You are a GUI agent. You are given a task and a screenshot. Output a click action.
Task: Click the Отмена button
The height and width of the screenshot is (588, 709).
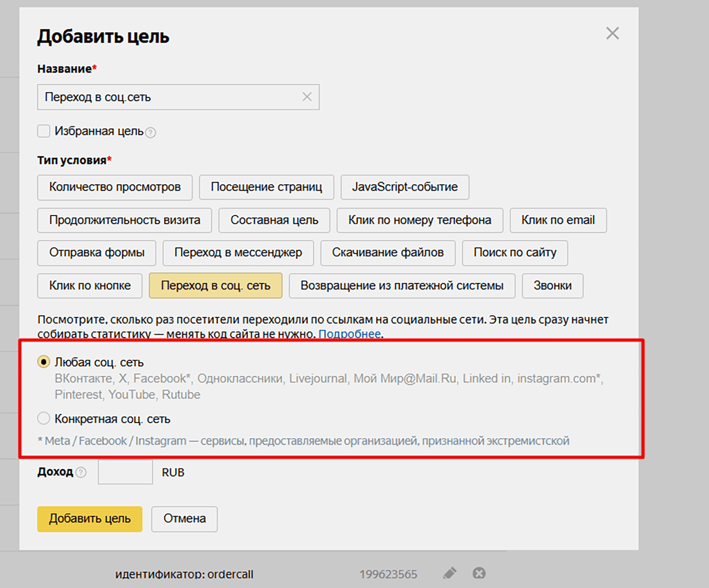pyautogui.click(x=184, y=519)
